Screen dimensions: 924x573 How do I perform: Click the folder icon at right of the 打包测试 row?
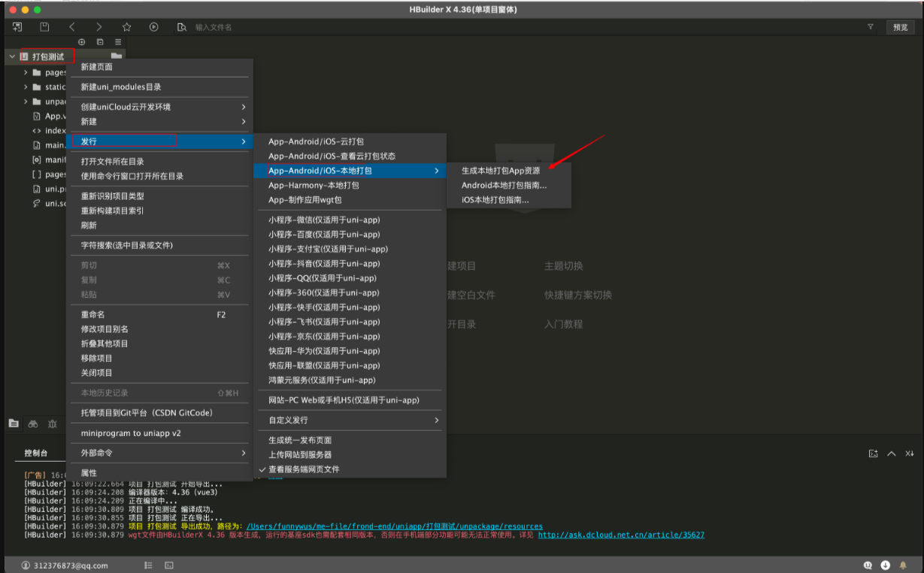click(x=117, y=56)
